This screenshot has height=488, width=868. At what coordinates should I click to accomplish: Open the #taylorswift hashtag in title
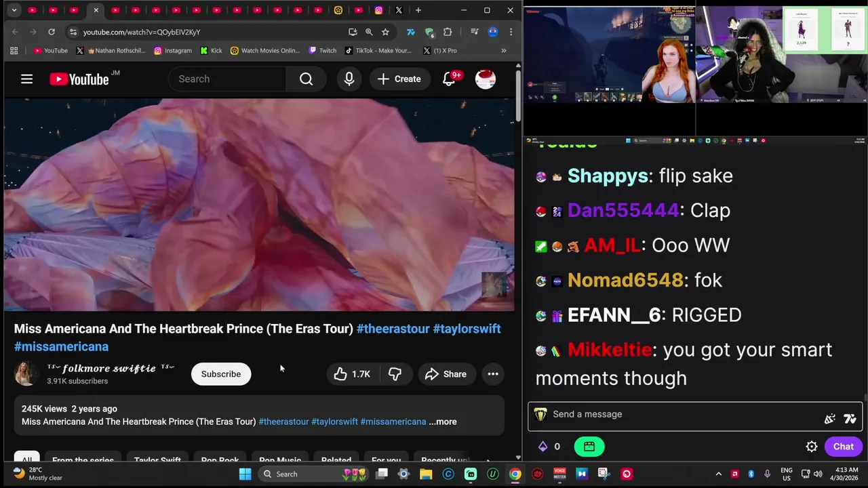click(x=467, y=329)
